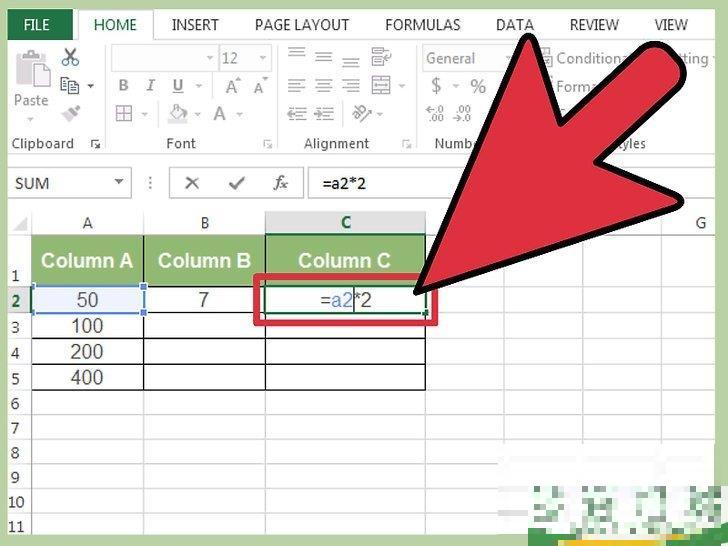Click Increase Indent icon
The width and height of the screenshot is (728, 546).
pos(324,113)
